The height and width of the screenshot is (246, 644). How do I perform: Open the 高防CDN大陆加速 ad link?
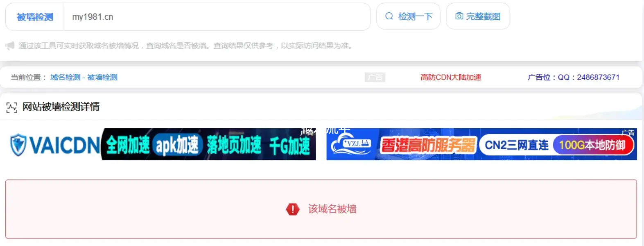[x=451, y=77]
